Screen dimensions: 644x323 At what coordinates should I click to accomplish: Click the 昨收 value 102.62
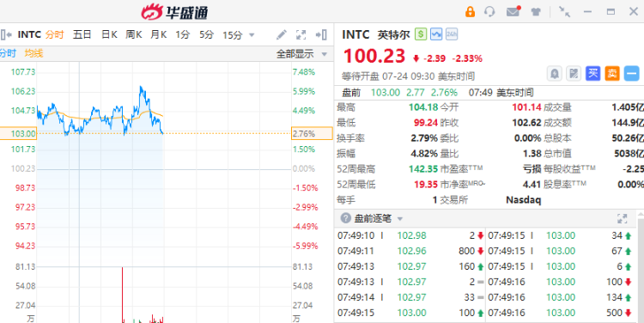click(x=526, y=123)
